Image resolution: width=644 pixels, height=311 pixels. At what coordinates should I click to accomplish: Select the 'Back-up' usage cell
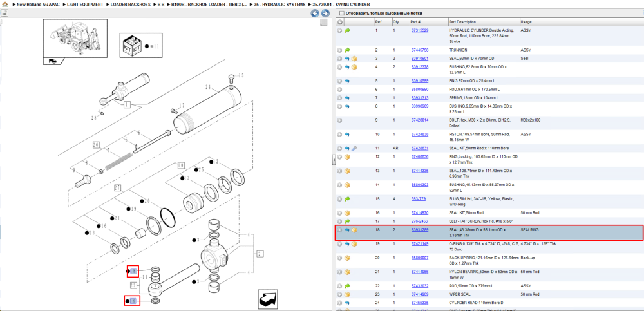point(527,258)
